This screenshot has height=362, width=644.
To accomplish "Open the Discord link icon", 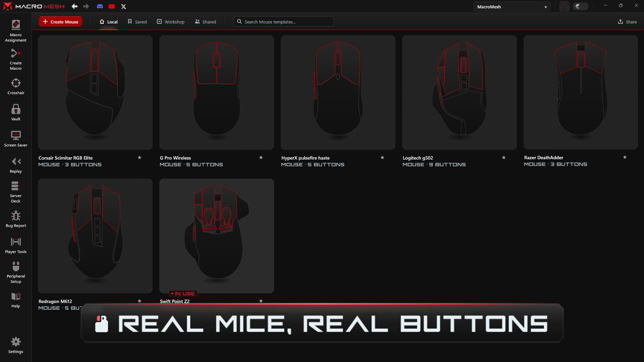I will click(100, 6).
